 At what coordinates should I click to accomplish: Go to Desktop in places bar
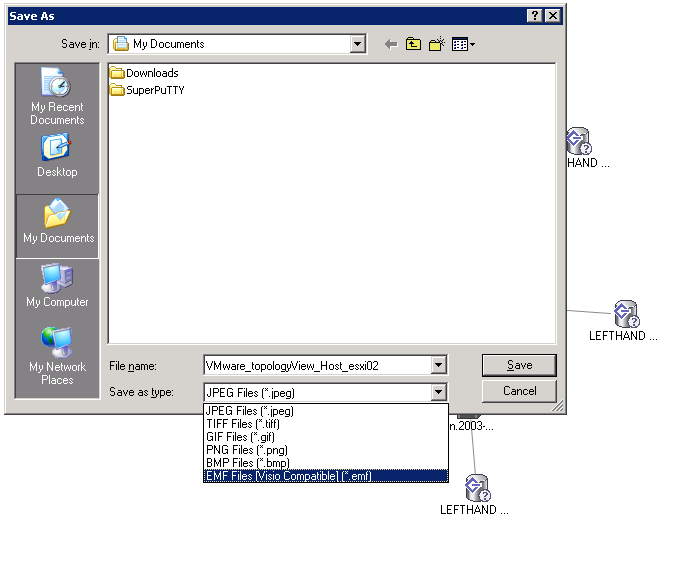click(x=57, y=156)
